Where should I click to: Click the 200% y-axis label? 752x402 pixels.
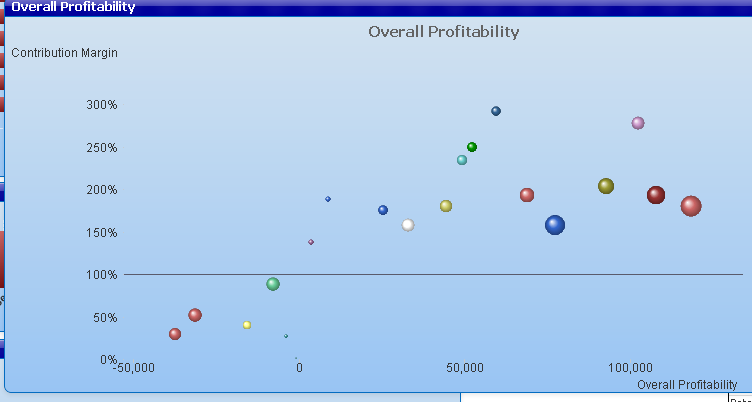[x=102, y=190]
